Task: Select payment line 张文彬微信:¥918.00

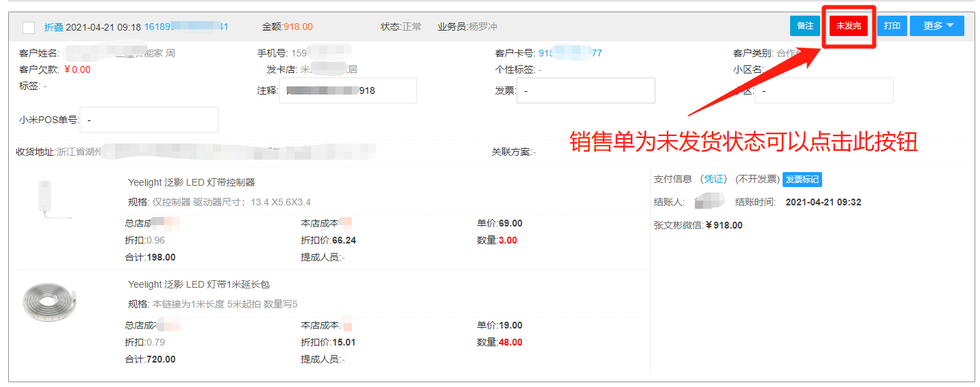Action: 698,225
